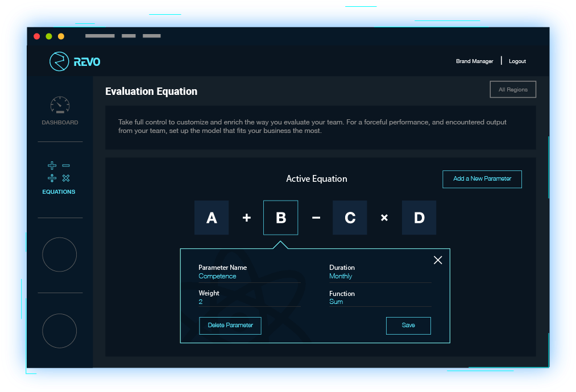
Task: Click the minus operator between B and C
Action: pos(316,218)
